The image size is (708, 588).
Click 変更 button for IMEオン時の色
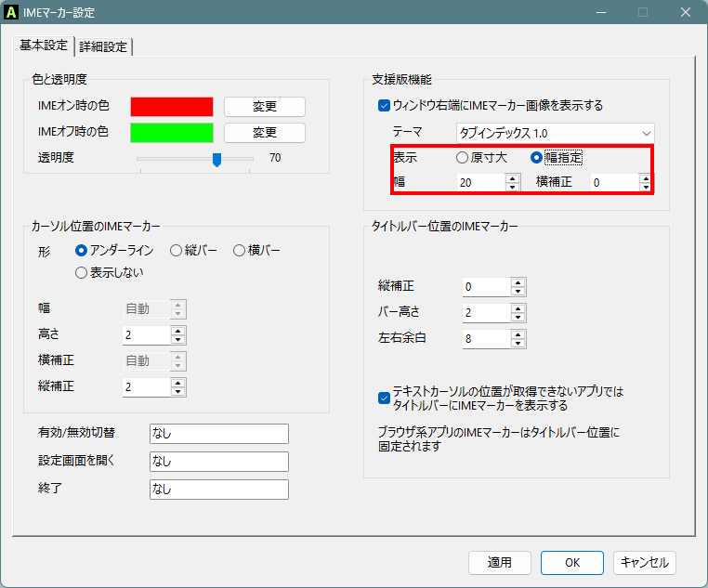265,107
